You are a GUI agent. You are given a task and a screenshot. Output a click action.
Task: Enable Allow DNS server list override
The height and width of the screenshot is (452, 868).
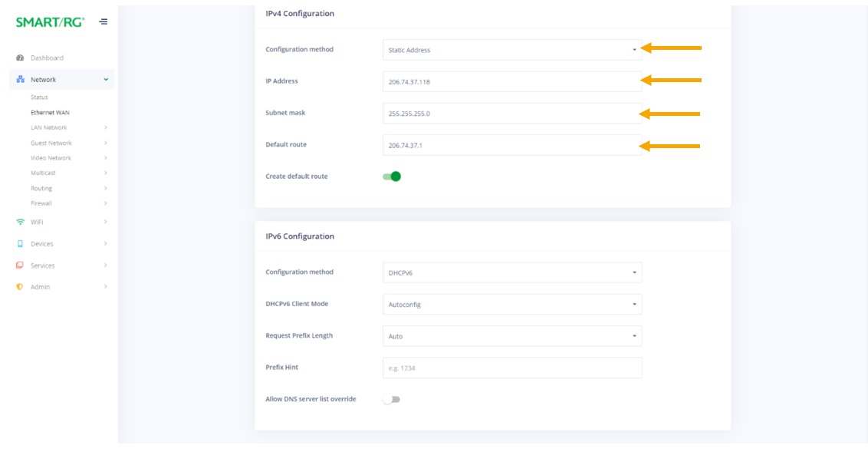coord(391,399)
